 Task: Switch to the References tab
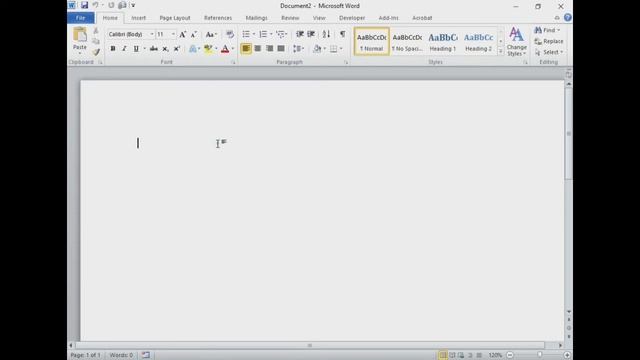point(218,18)
